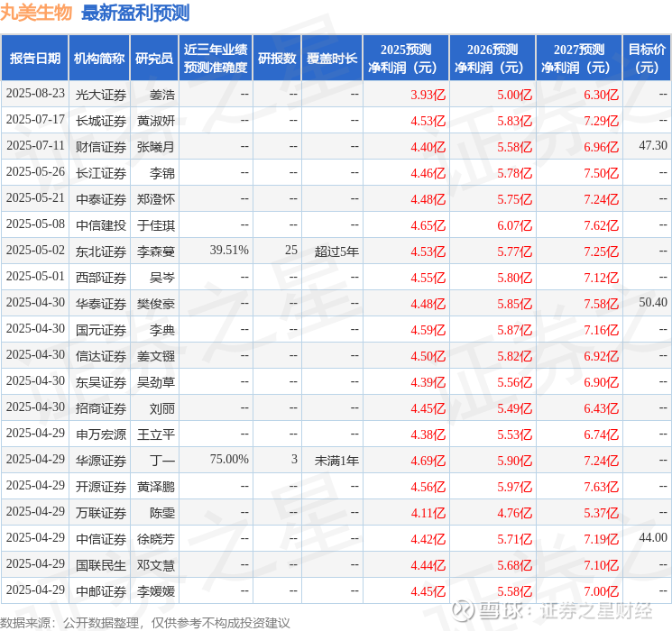
Task: Select the 招商证券 institution cell
Action: point(101,408)
